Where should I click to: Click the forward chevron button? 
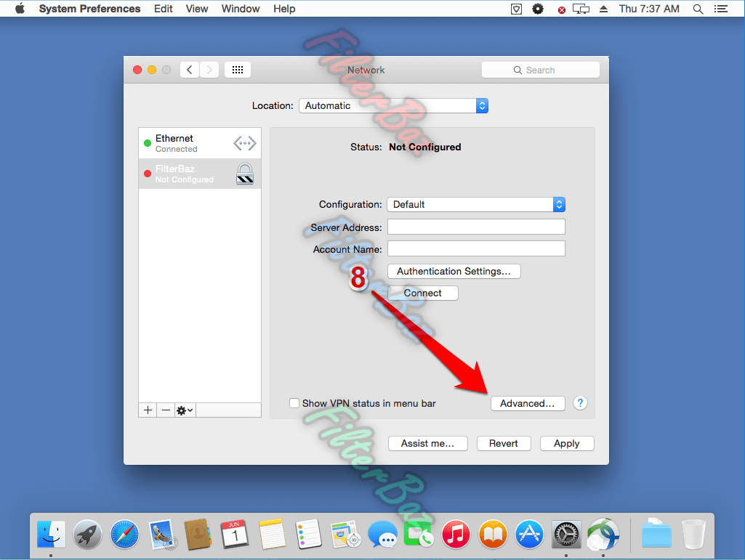coord(209,70)
